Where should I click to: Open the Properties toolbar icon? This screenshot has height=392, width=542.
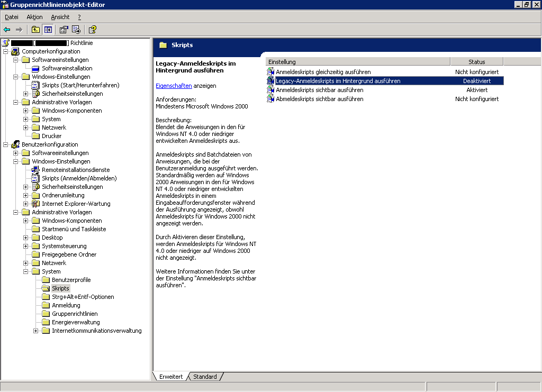click(64, 30)
